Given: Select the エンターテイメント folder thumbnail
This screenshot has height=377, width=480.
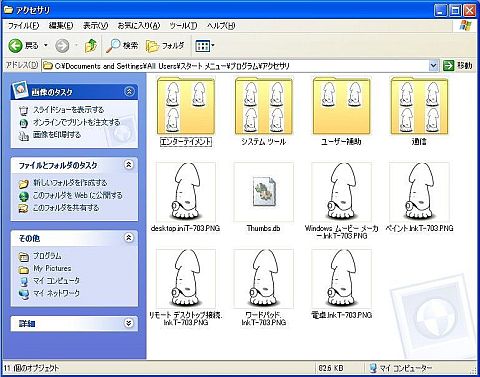Looking at the screenshot, I should coord(186,106).
